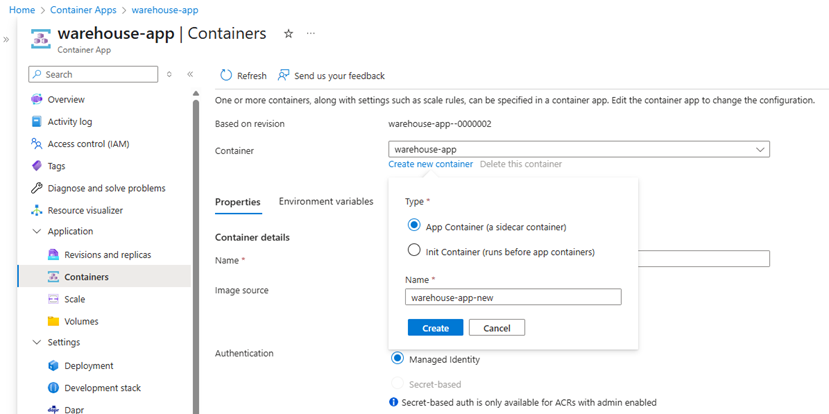Click the Refresh text button
The image size is (829, 414).
252,76
